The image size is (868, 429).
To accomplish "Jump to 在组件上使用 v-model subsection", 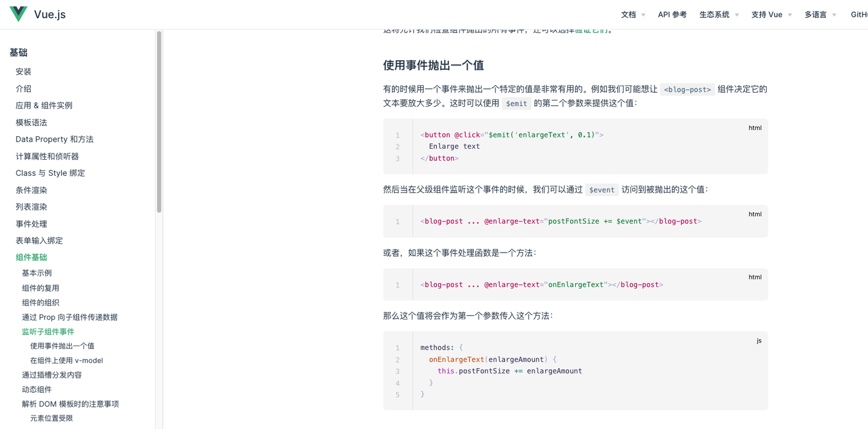I will 66,360.
